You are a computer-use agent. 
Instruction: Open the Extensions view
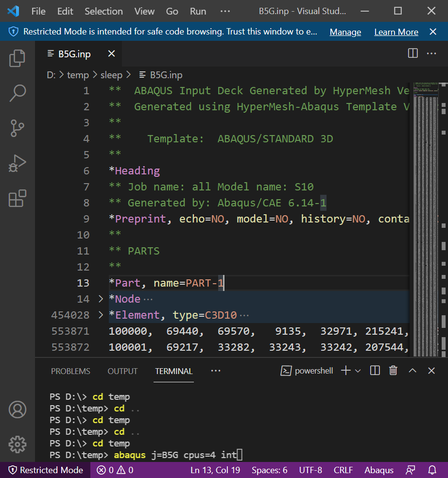[17, 199]
